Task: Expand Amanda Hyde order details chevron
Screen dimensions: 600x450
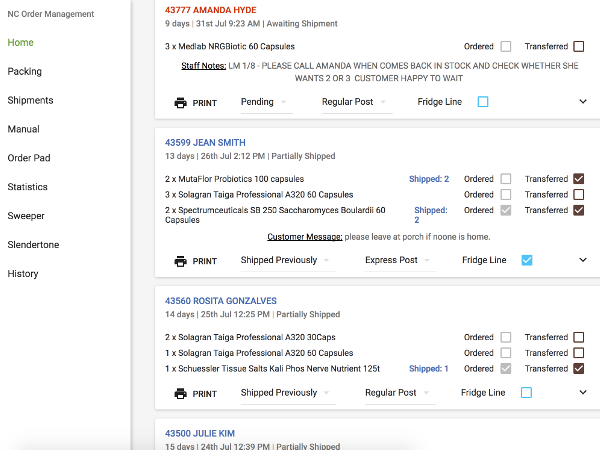Action: pos(583,101)
